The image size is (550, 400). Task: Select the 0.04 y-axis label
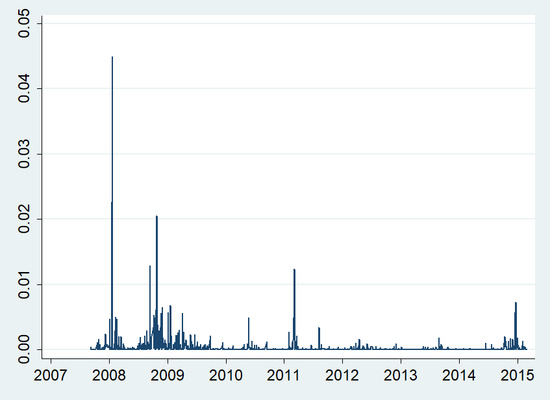(x=24, y=88)
